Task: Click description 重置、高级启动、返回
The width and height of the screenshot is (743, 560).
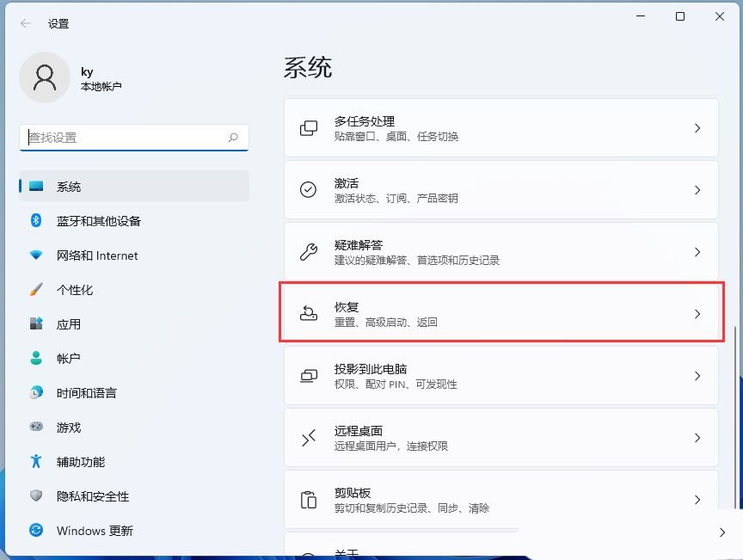Action: [386, 323]
